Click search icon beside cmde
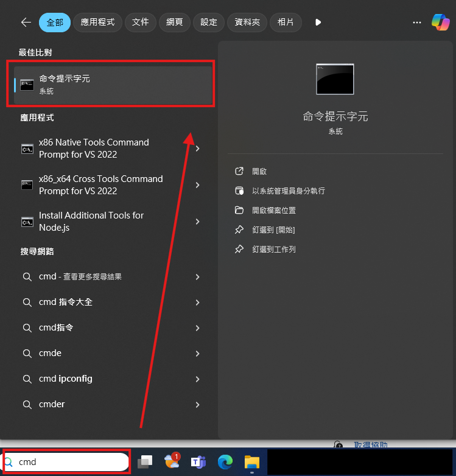Image resolution: width=456 pixels, height=476 pixels. coord(27,354)
